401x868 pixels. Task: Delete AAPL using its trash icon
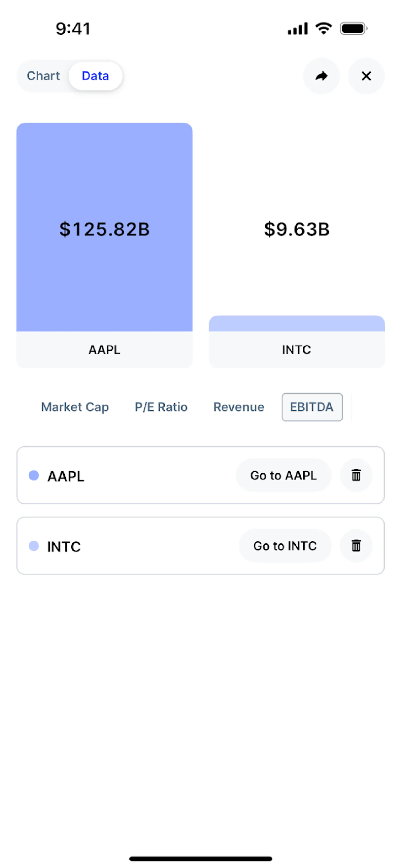pos(356,475)
